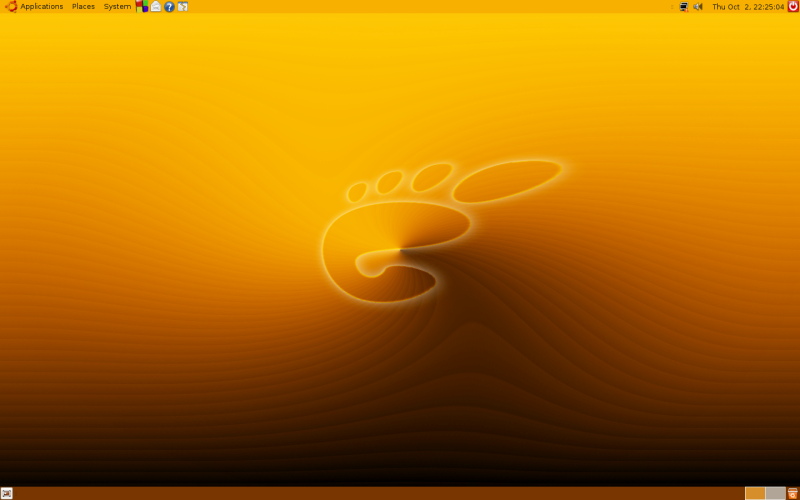The width and height of the screenshot is (800, 500).
Task: Switch to the first workspace
Action: [755, 493]
